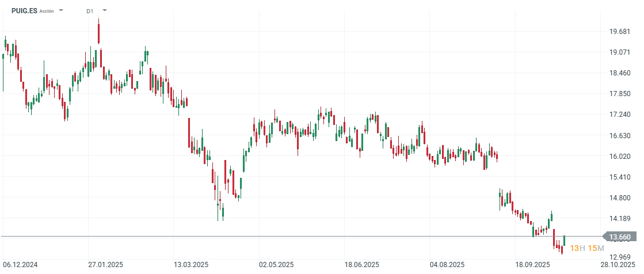Click the 18.06.2025 date marker
Image resolution: width=644 pixels, height=274 pixels.
coord(362,265)
